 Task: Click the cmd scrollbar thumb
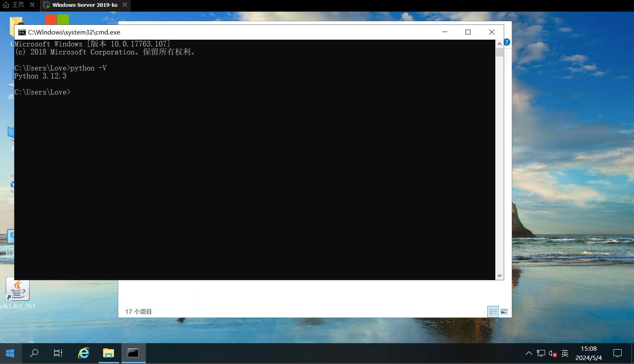pos(499,52)
